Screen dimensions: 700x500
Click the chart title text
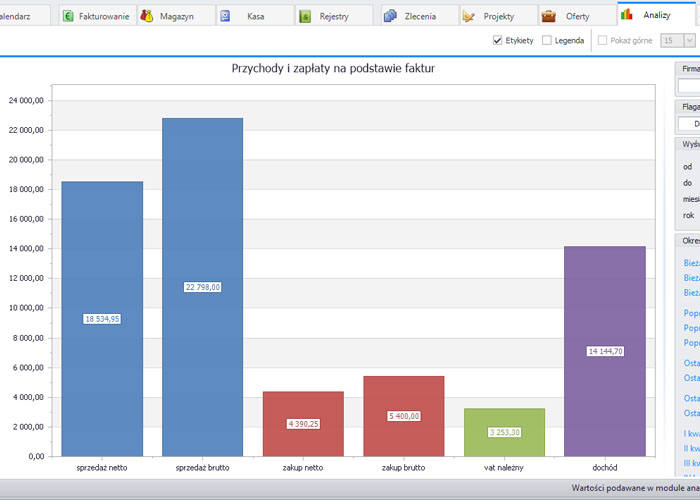pyautogui.click(x=333, y=69)
